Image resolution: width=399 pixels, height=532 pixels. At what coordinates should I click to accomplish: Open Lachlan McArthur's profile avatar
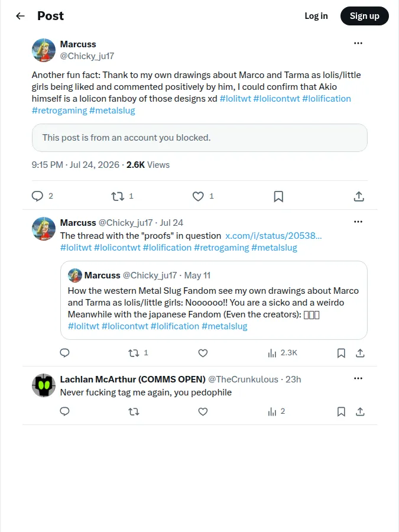tap(43, 385)
